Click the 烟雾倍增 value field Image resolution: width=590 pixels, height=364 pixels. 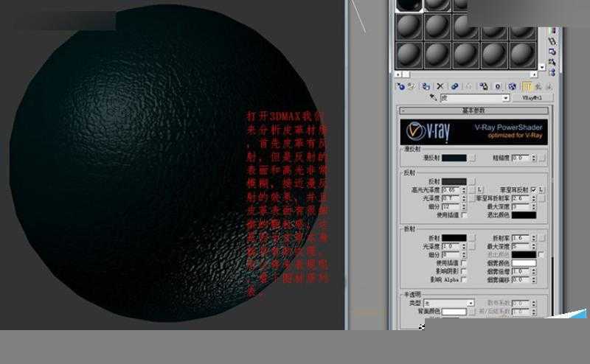[x=521, y=271]
